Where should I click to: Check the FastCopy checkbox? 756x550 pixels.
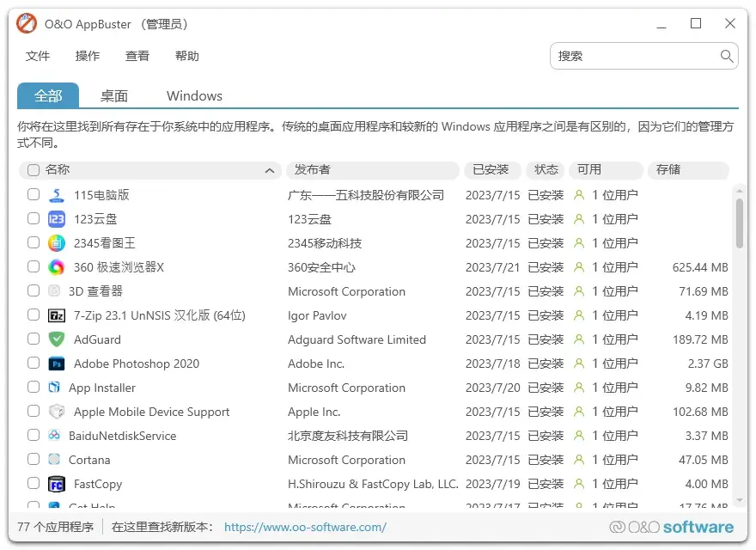(34, 483)
